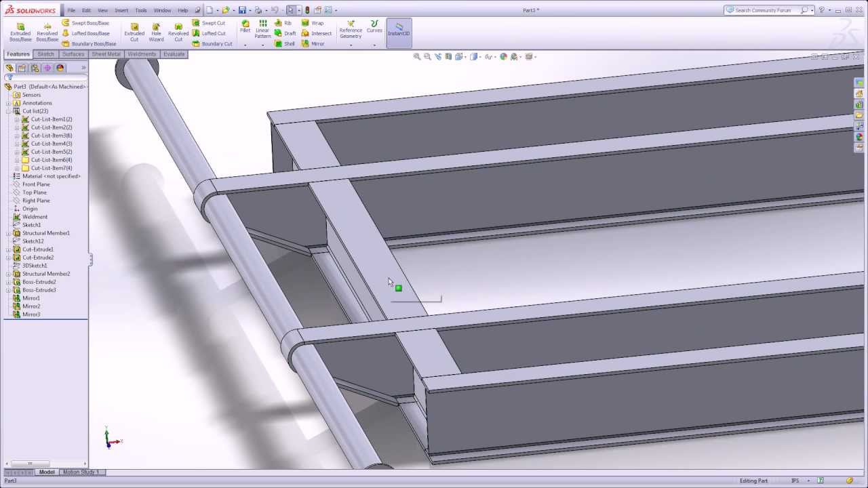Select the Intersect tool
The height and width of the screenshot is (488, 868).
point(317,33)
